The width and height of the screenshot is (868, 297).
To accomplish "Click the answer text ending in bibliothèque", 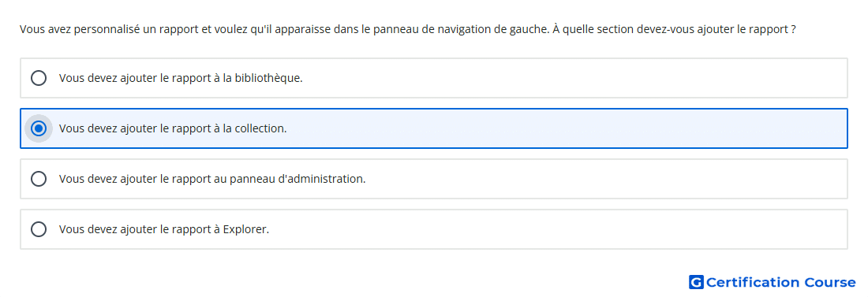I will coord(181,78).
